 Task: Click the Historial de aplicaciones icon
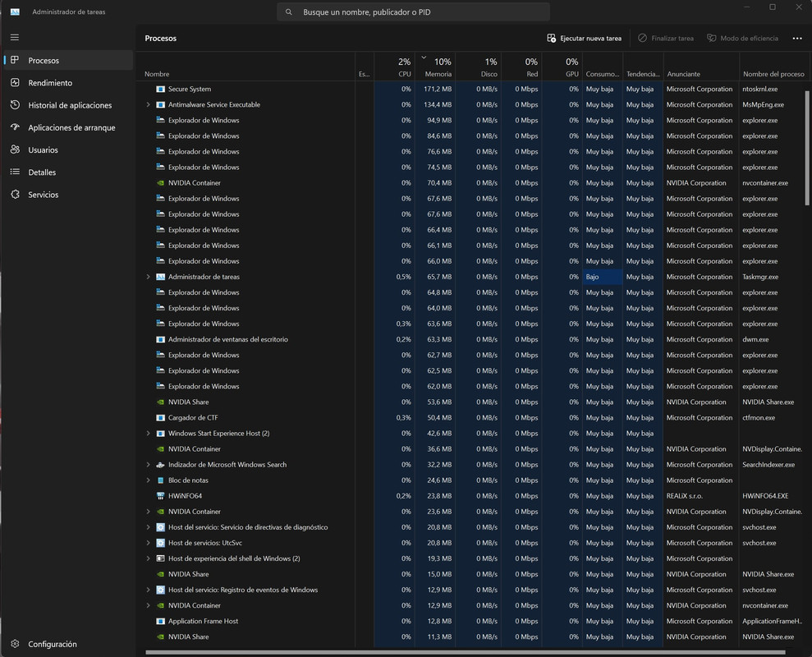(15, 104)
